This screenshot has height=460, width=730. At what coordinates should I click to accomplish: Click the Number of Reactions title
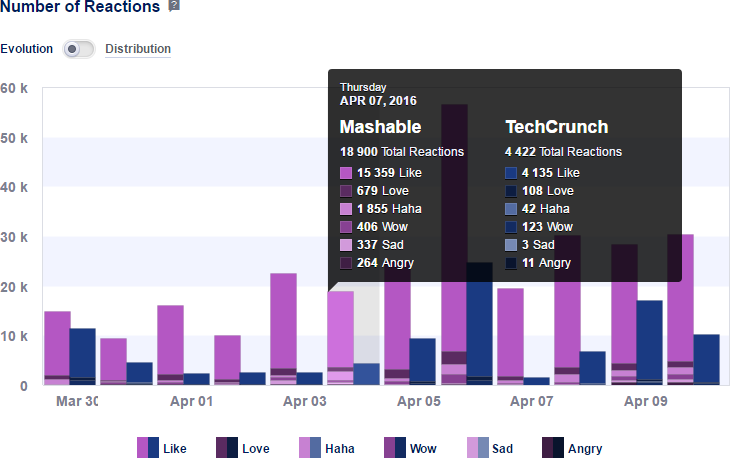pyautogui.click(x=80, y=7)
